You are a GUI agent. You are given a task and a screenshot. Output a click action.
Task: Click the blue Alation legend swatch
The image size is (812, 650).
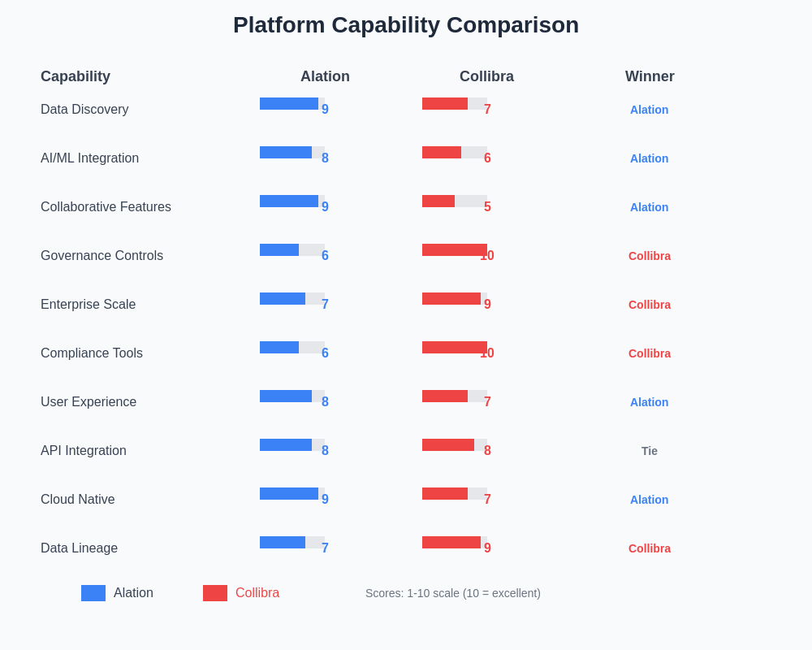(x=93, y=593)
